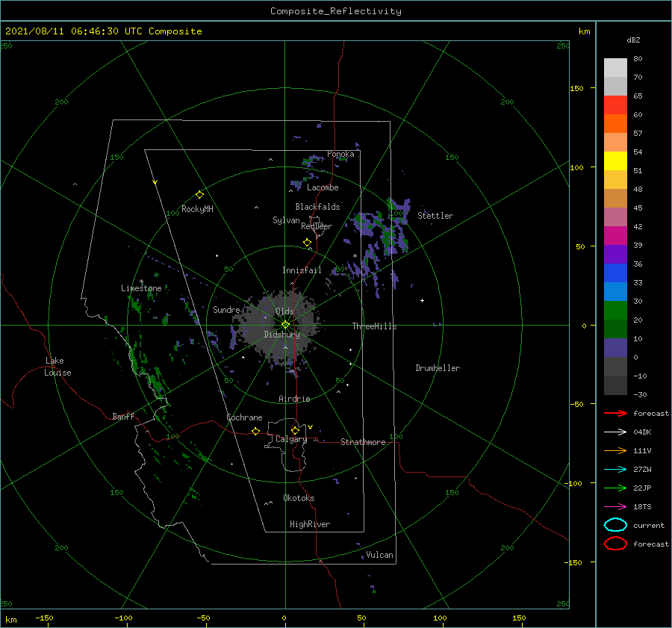Click the dBZ legend heading

633,40
